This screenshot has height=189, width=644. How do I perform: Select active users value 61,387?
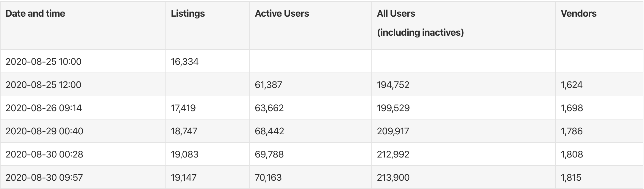(268, 85)
